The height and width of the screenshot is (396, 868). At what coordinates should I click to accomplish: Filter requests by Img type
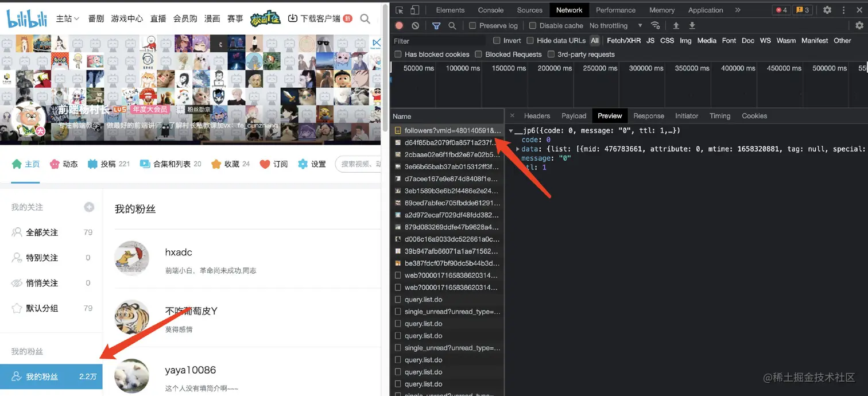pos(685,40)
